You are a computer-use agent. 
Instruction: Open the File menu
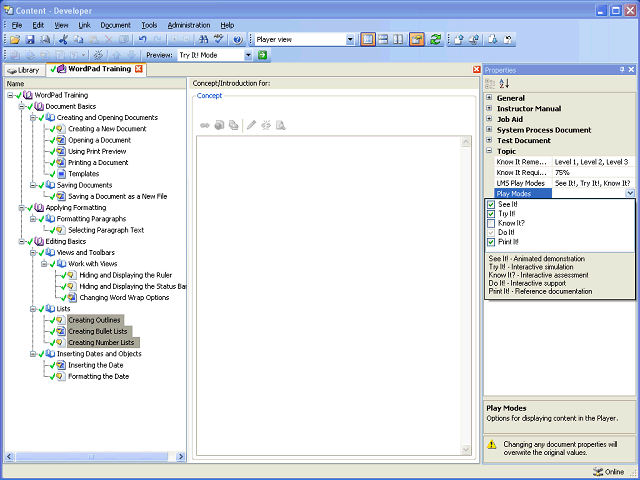[x=17, y=25]
